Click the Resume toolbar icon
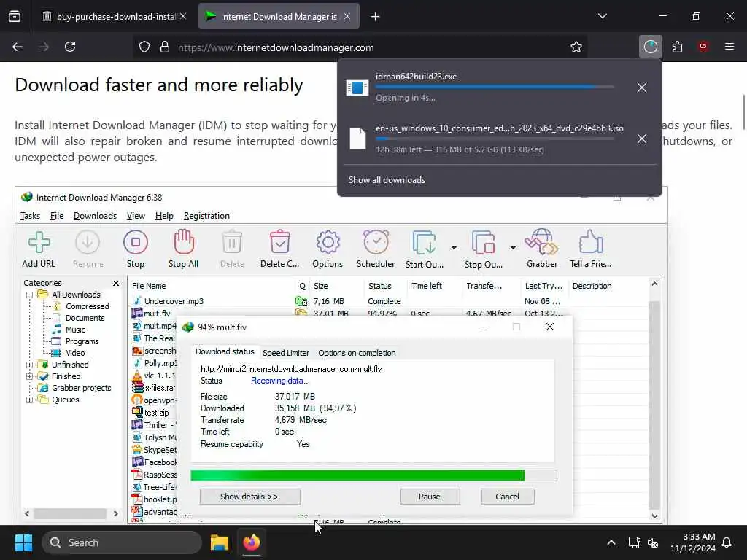 click(x=88, y=242)
